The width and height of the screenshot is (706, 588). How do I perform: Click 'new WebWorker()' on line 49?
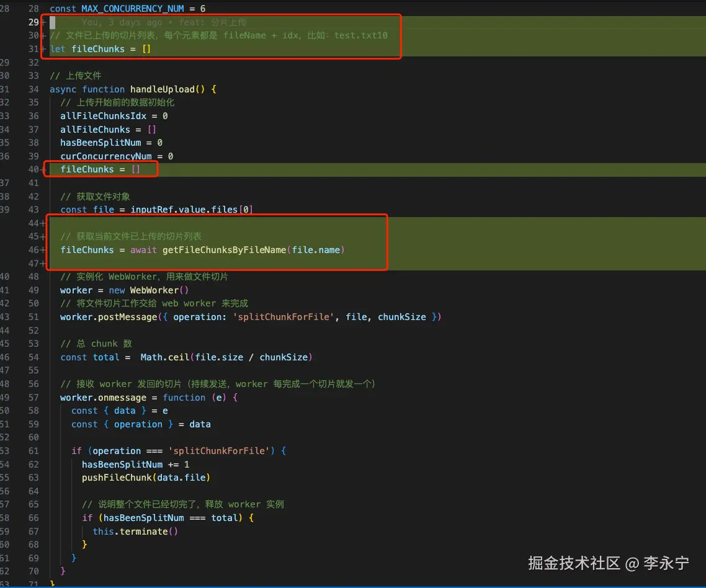click(149, 290)
